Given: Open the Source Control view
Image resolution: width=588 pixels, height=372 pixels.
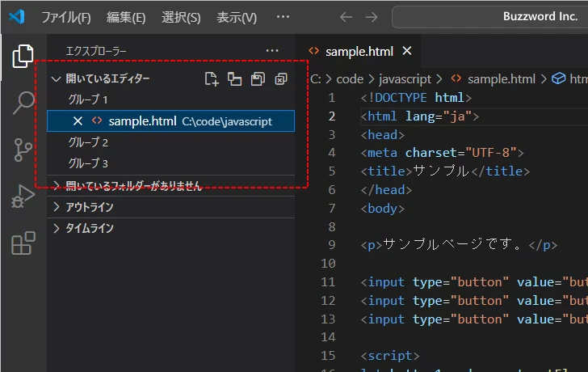Looking at the screenshot, I should [x=23, y=150].
